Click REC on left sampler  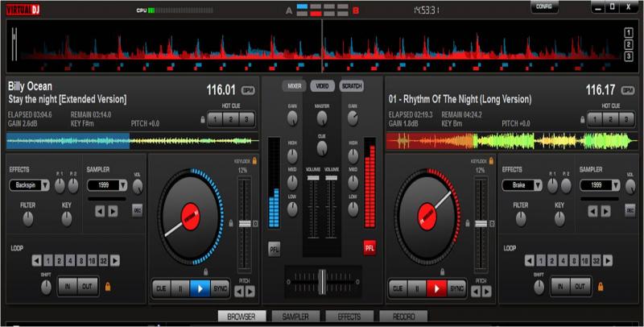[138, 210]
